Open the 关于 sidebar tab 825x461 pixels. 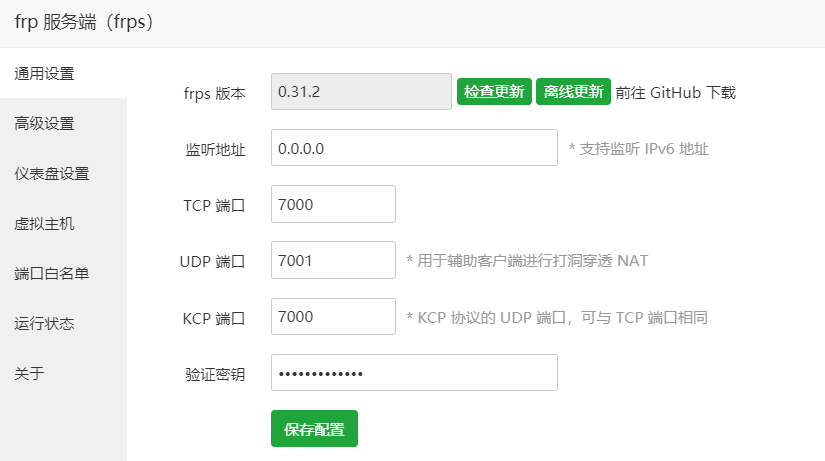point(30,374)
